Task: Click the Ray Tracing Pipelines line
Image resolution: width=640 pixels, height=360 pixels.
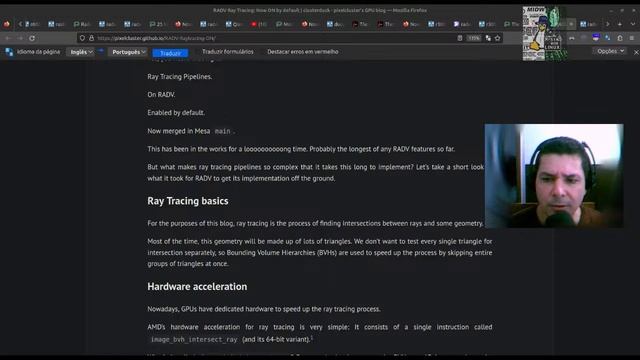Action: point(180,77)
